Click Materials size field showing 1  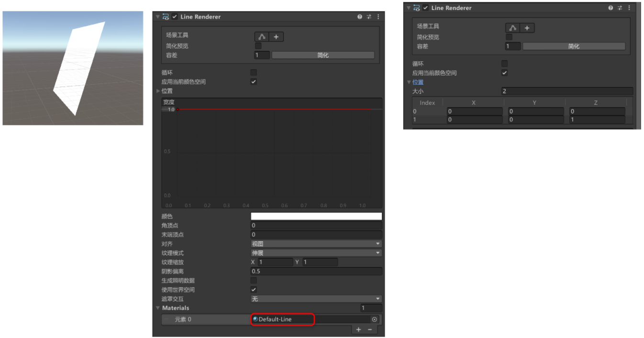tap(371, 308)
